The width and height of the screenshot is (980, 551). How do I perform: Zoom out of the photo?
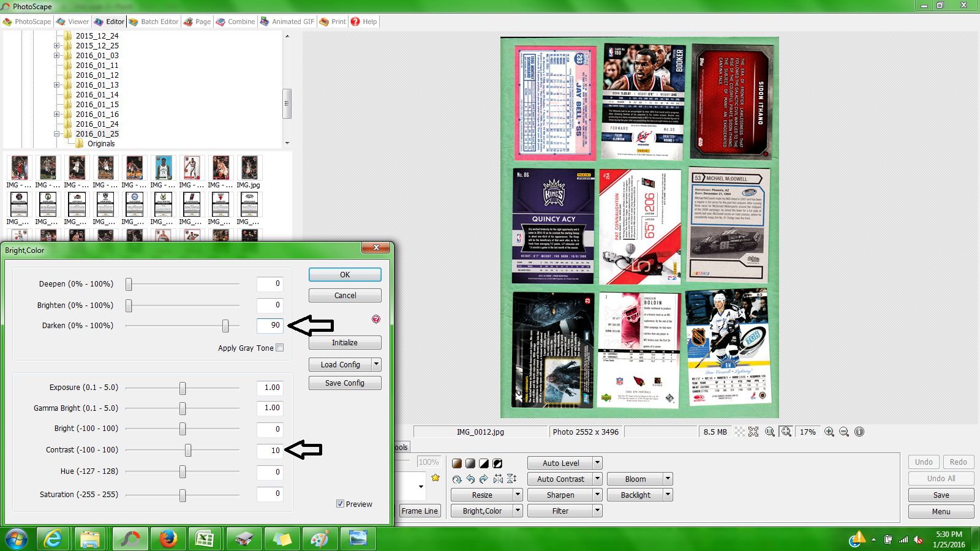pyautogui.click(x=844, y=432)
